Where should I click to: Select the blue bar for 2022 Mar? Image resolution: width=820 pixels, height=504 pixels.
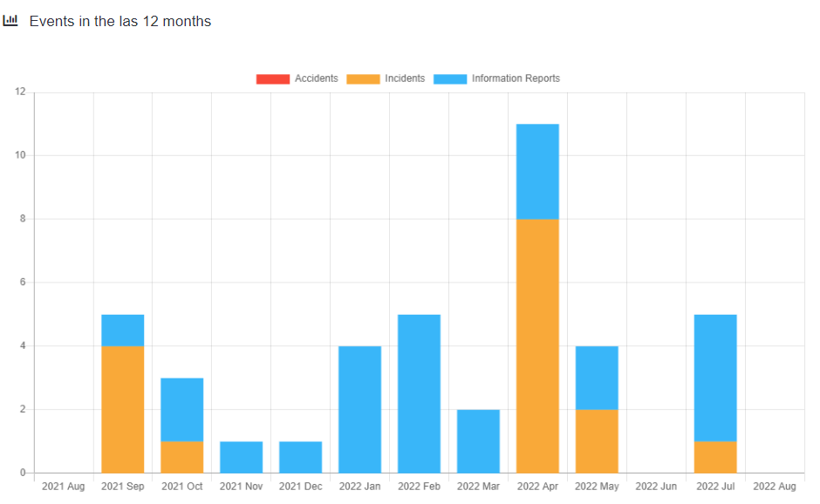click(478, 441)
